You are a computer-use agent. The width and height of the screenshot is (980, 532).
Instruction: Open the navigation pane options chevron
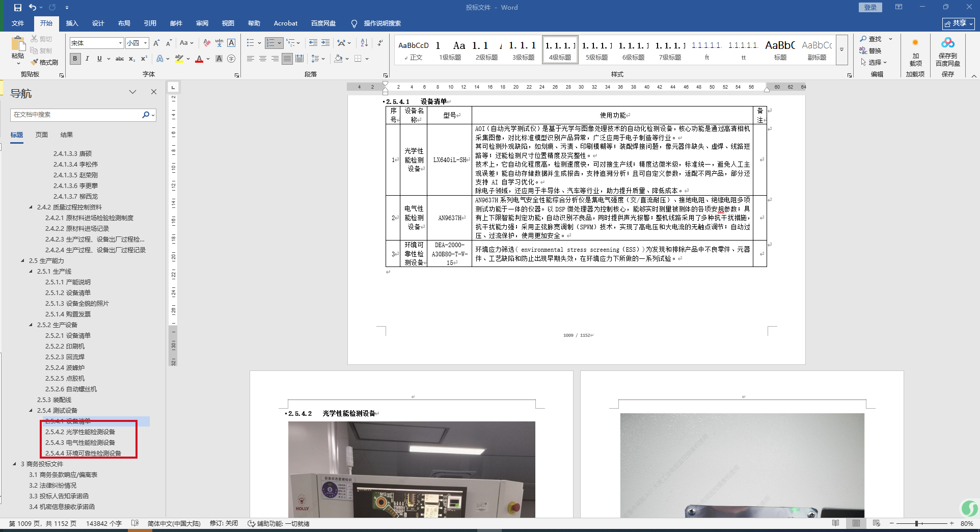pyautogui.click(x=132, y=92)
